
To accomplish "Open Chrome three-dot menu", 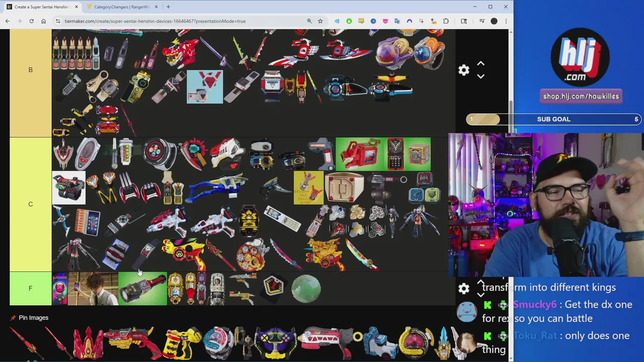I will point(506,21).
